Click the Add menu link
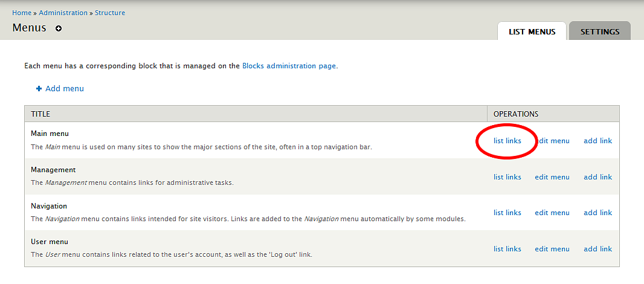644x284 pixels. [65, 88]
